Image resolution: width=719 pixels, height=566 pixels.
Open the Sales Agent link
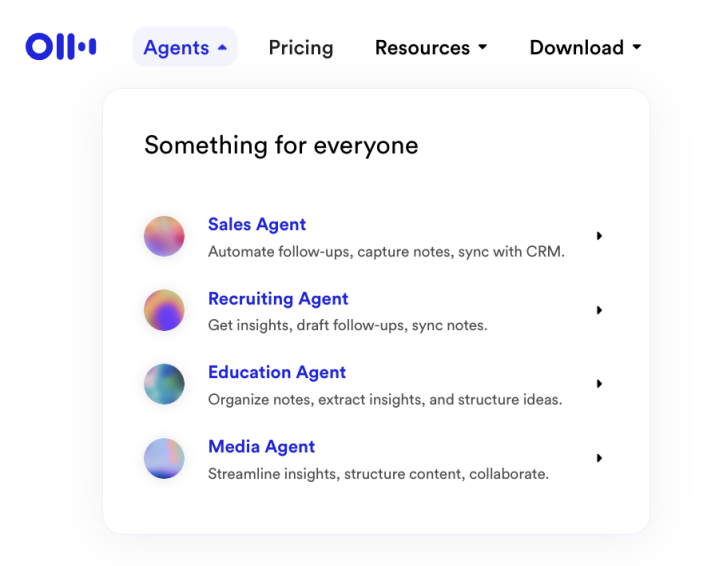coord(257,224)
